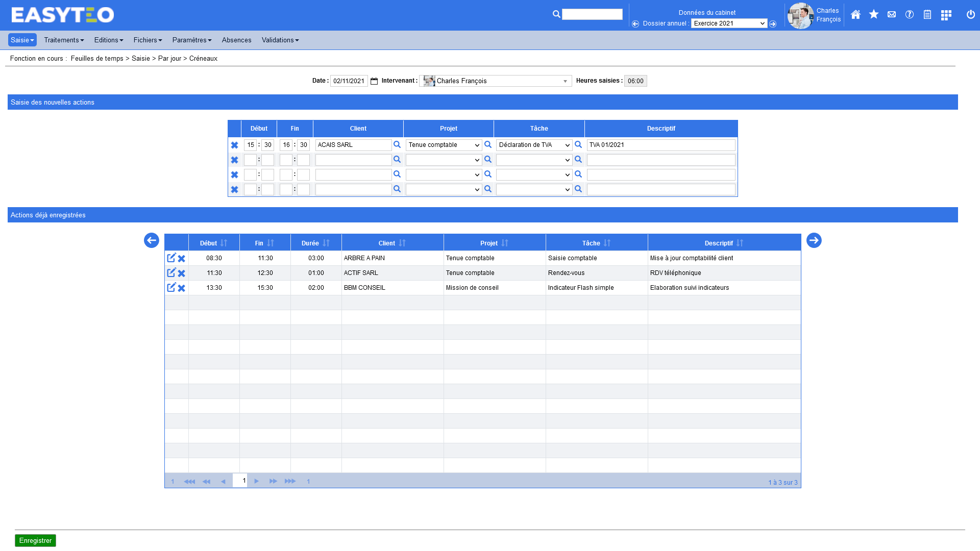Screen dimensions: 980x551
Task: Open the Traitements menu
Action: [64, 40]
